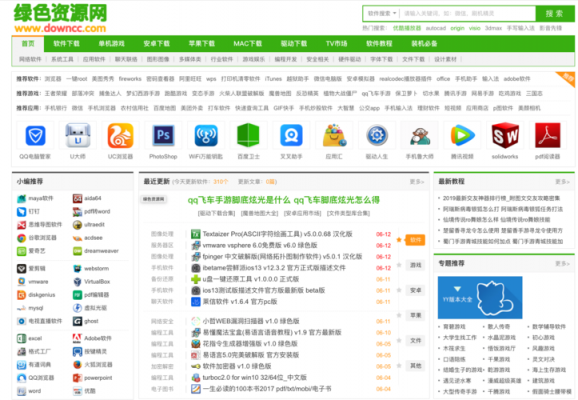578x400 pixels.
Task: Click the 网络软件 sub-category link
Action: coord(30,59)
